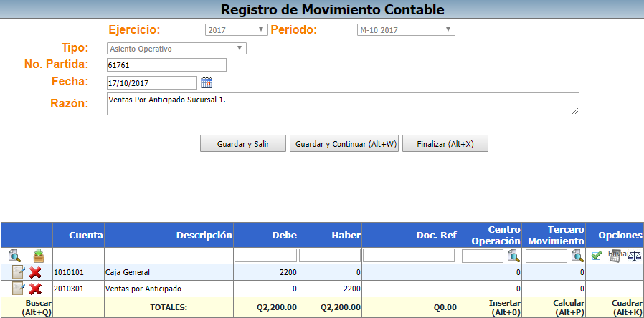This screenshot has height=318, width=644.
Task: Delete the Ventas por Anticipado row
Action: click(x=35, y=289)
